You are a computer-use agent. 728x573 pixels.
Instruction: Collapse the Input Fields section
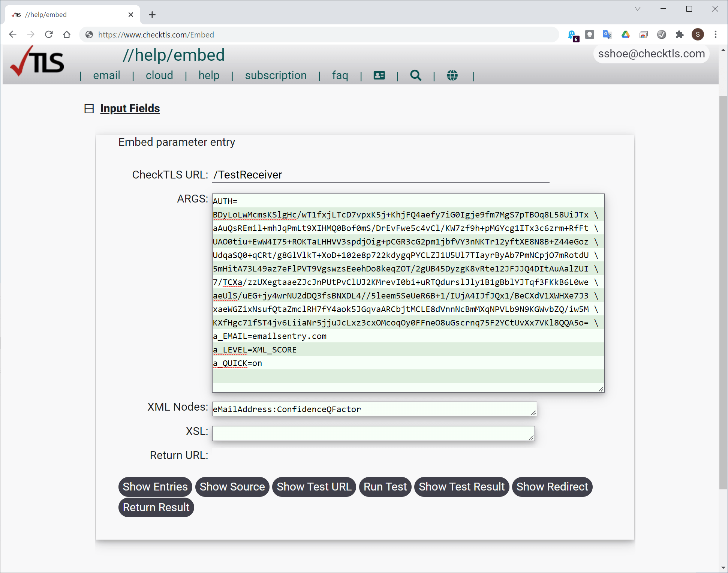(89, 109)
